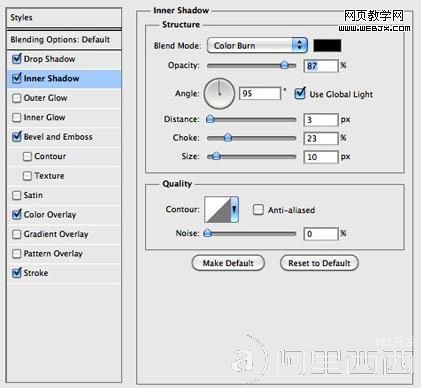Screen dimensions: 421x388
Task: Click the Distance value field showing 3
Action: click(321, 120)
